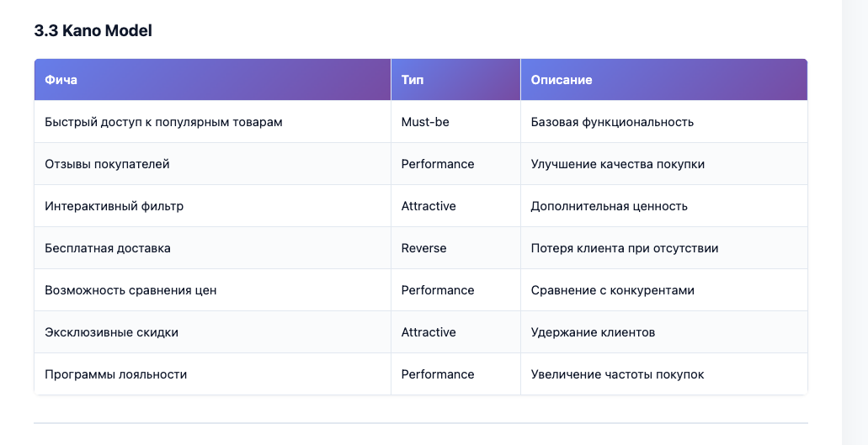Select "Возможность сравнения цен" feature cell
Screen dimensions: 868x445
[x=212, y=289]
